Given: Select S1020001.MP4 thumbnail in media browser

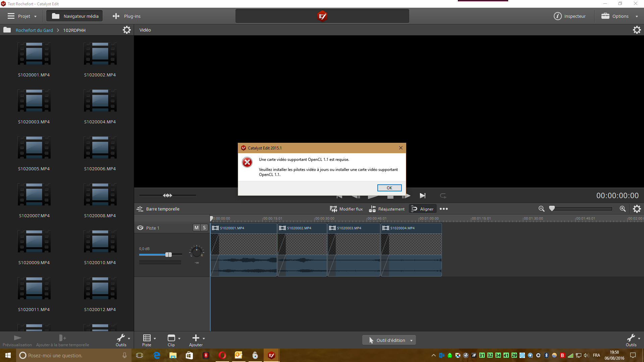Looking at the screenshot, I should 34,54.
